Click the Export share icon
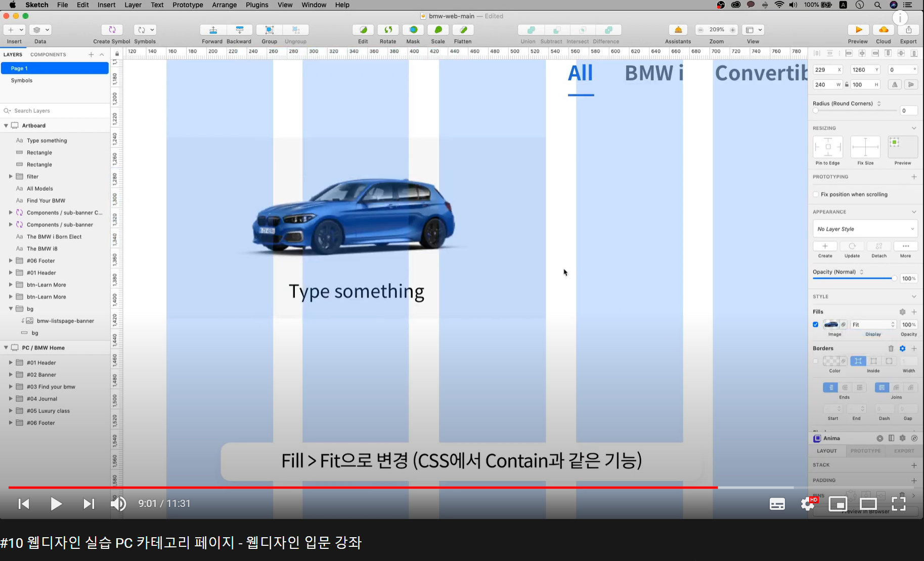 tap(909, 30)
